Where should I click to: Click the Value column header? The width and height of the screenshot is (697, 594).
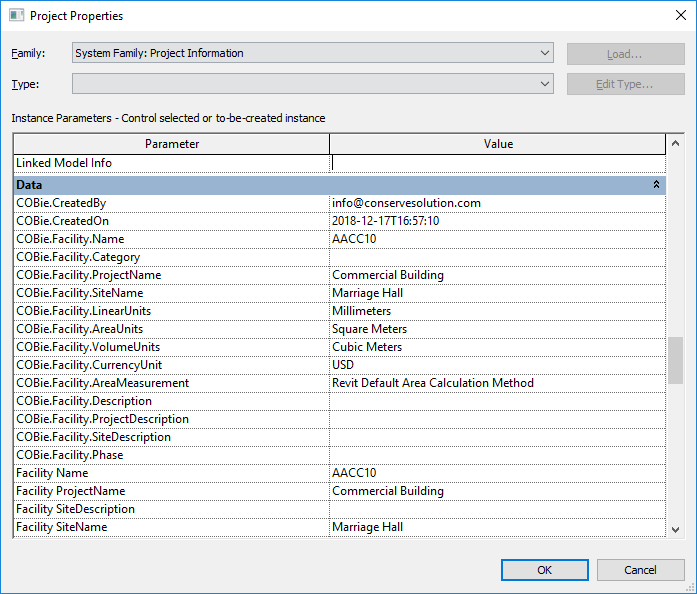497,144
